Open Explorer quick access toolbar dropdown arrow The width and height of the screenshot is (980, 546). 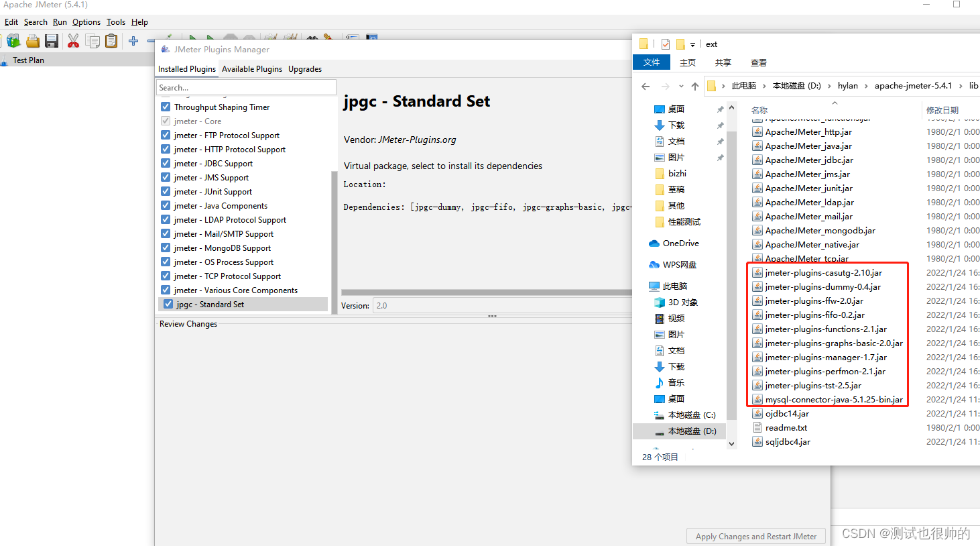click(x=692, y=45)
